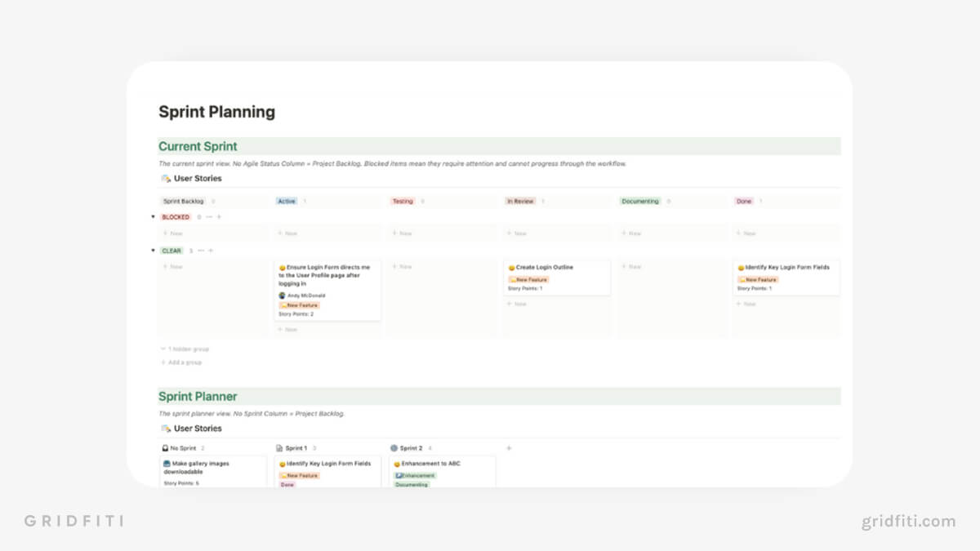Click New Feature tag on Create Login Outline card
This screenshot has width=980, height=551.
528,279
